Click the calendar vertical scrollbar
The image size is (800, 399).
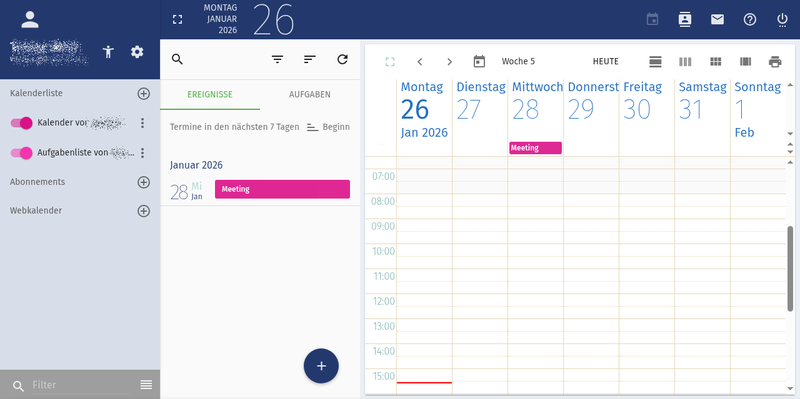(790, 268)
